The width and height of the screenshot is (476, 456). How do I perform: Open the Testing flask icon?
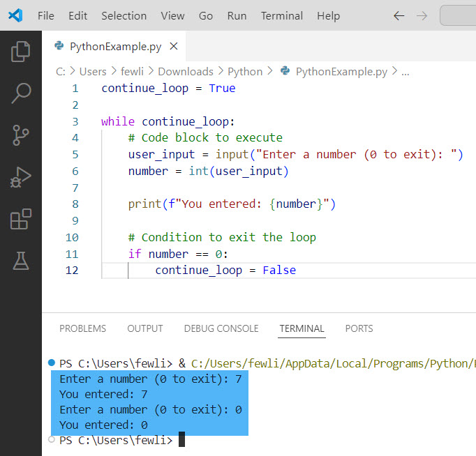[x=21, y=261]
